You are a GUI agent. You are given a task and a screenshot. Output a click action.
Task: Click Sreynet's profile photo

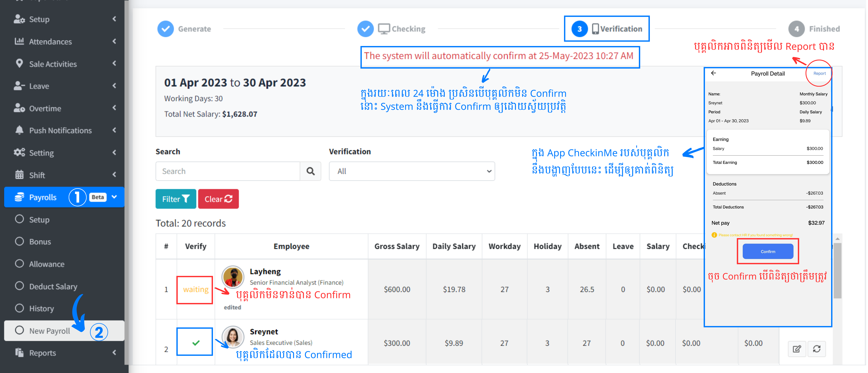[x=232, y=337]
